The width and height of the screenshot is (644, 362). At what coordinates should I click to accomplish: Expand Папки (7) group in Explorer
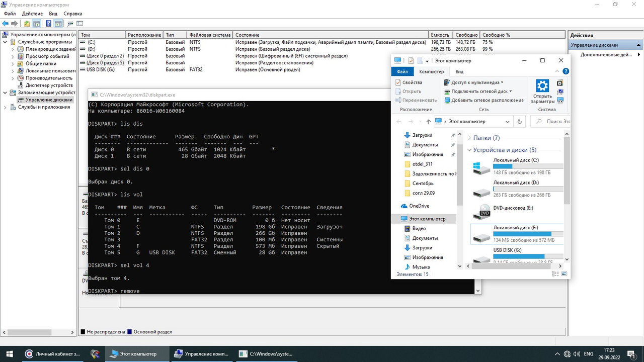[x=469, y=138]
